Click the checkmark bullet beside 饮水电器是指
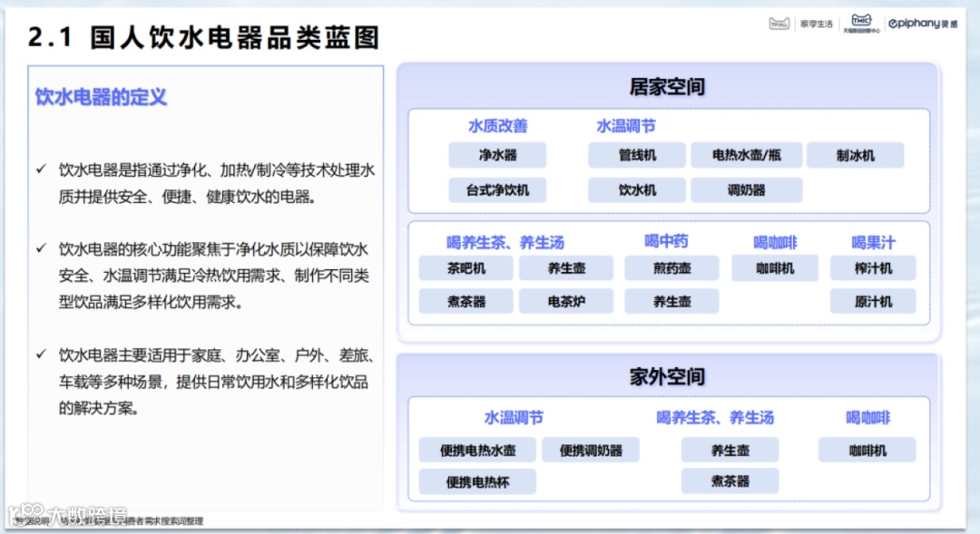The image size is (980, 534). click(x=41, y=170)
